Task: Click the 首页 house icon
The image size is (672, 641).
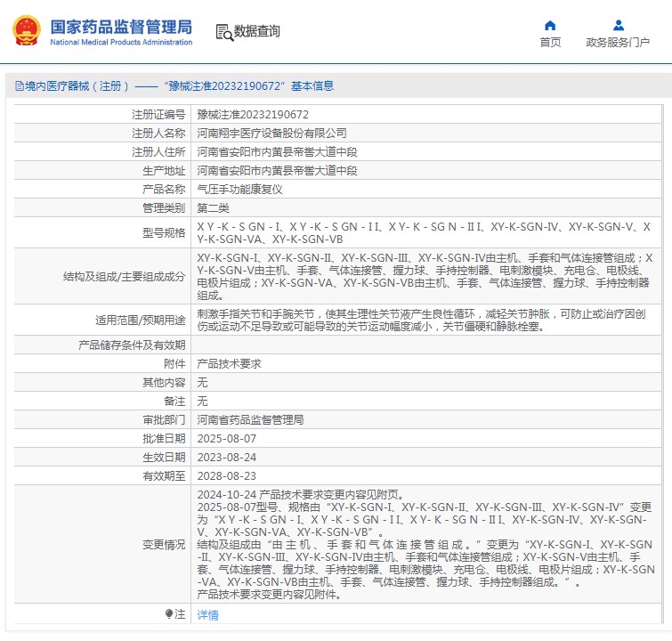Action: click(x=550, y=25)
